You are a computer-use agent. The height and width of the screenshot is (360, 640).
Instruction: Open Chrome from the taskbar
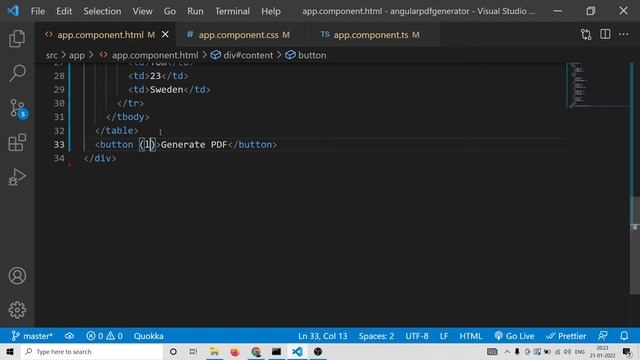(x=256, y=351)
